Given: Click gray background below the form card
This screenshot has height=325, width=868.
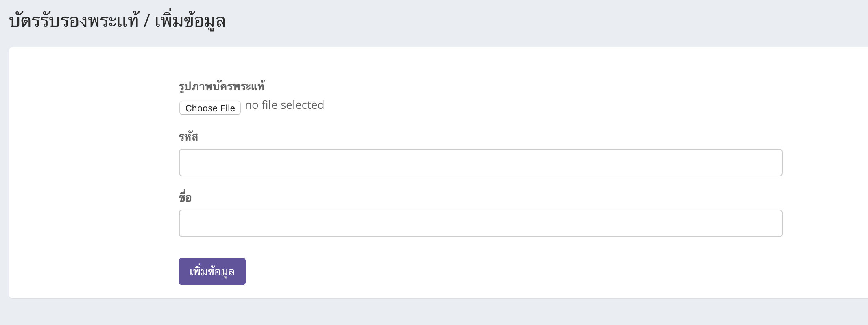Looking at the screenshot, I should pos(407,313).
